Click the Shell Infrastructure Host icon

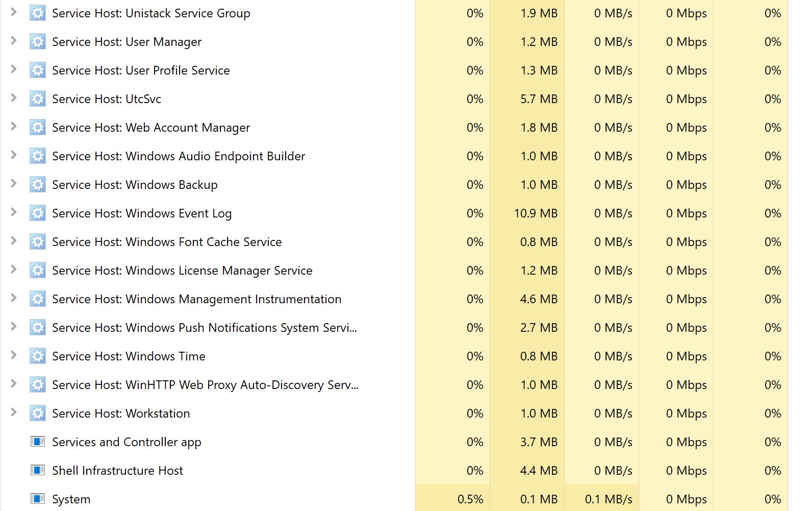(x=37, y=470)
